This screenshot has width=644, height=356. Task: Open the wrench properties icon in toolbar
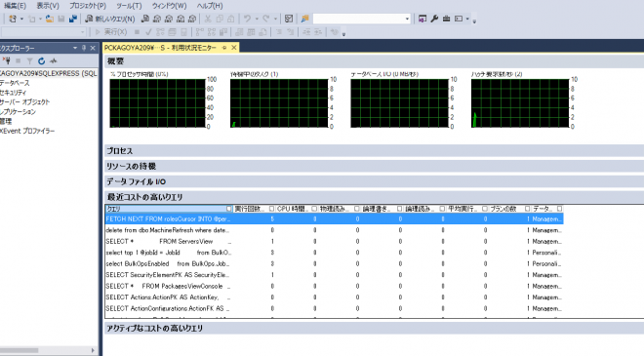coord(434,19)
